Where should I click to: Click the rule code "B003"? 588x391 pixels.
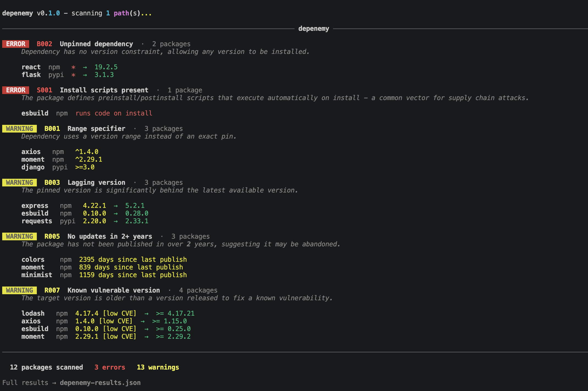(52, 183)
